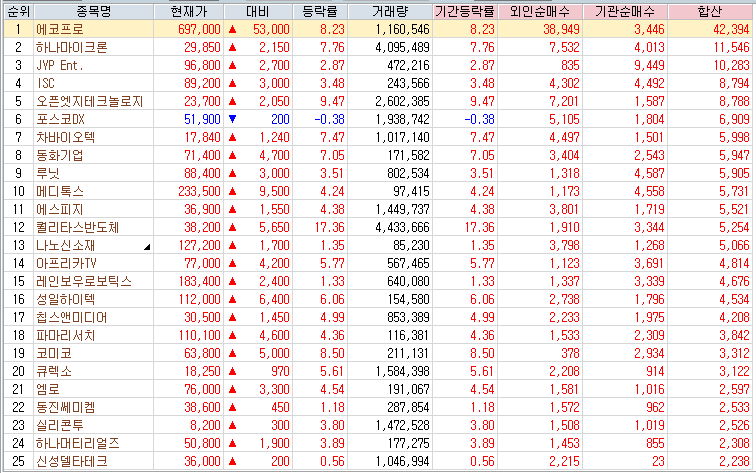Click price 233,500 for 메디톡스
Image resolution: width=756 pixels, height=473 pixels.
[x=199, y=191]
